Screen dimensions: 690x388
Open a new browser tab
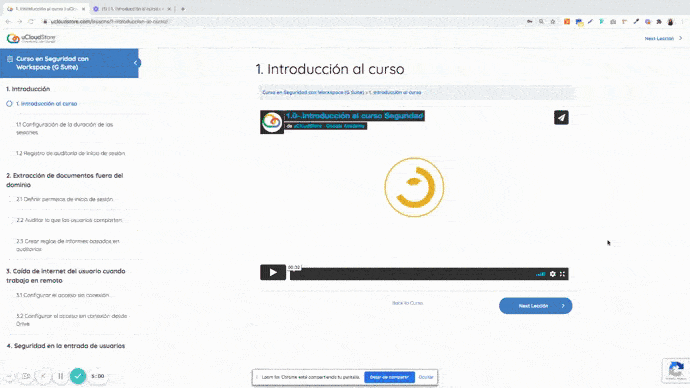(x=183, y=9)
